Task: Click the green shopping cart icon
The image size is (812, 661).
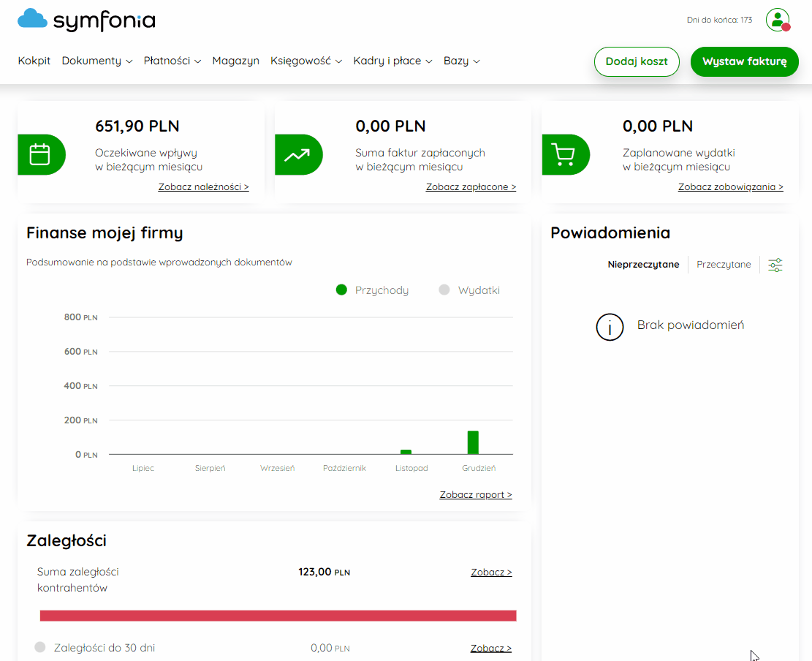Action: [564, 154]
